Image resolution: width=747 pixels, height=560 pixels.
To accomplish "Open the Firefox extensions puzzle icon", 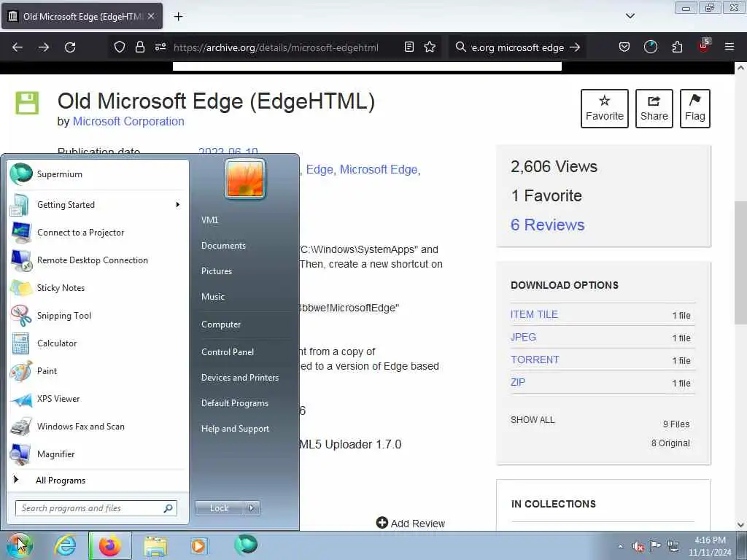I will pyautogui.click(x=677, y=47).
